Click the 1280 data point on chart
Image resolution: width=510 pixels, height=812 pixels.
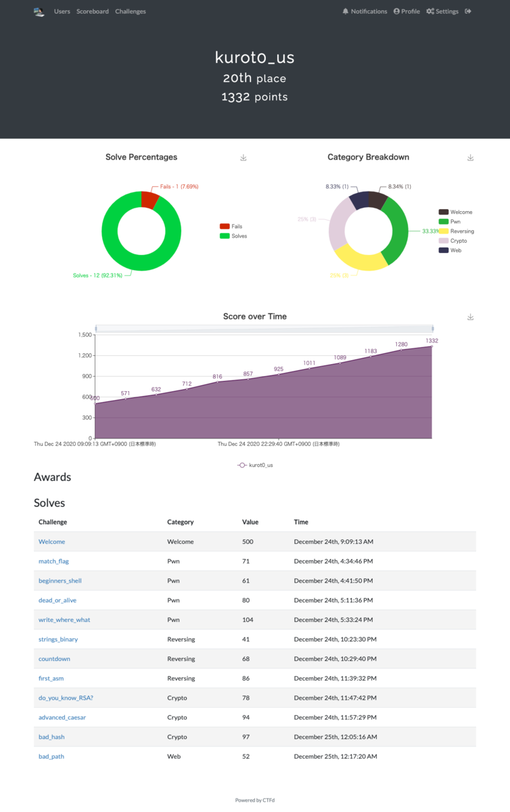tap(401, 350)
